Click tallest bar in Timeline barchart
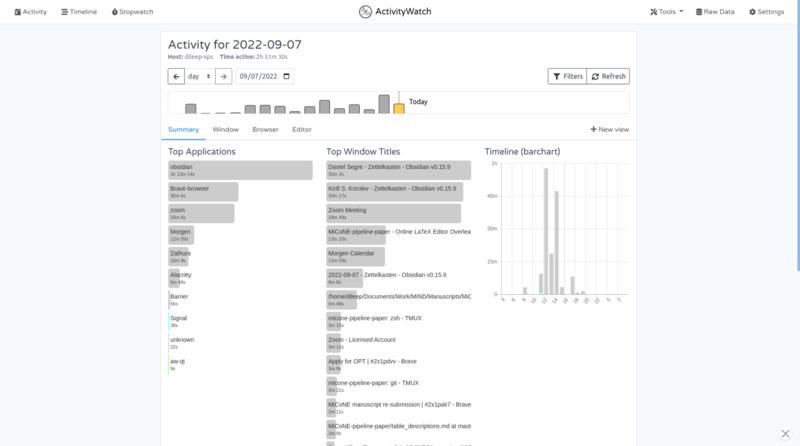 (x=545, y=231)
